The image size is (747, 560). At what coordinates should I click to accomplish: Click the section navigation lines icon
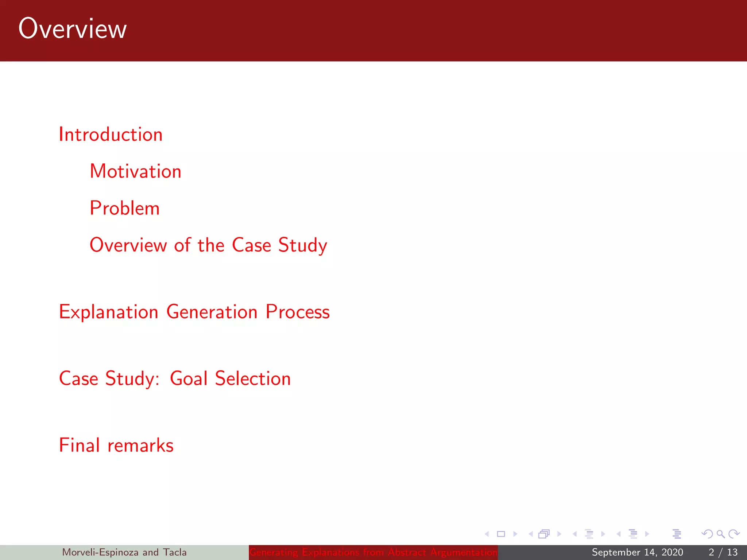(x=633, y=534)
